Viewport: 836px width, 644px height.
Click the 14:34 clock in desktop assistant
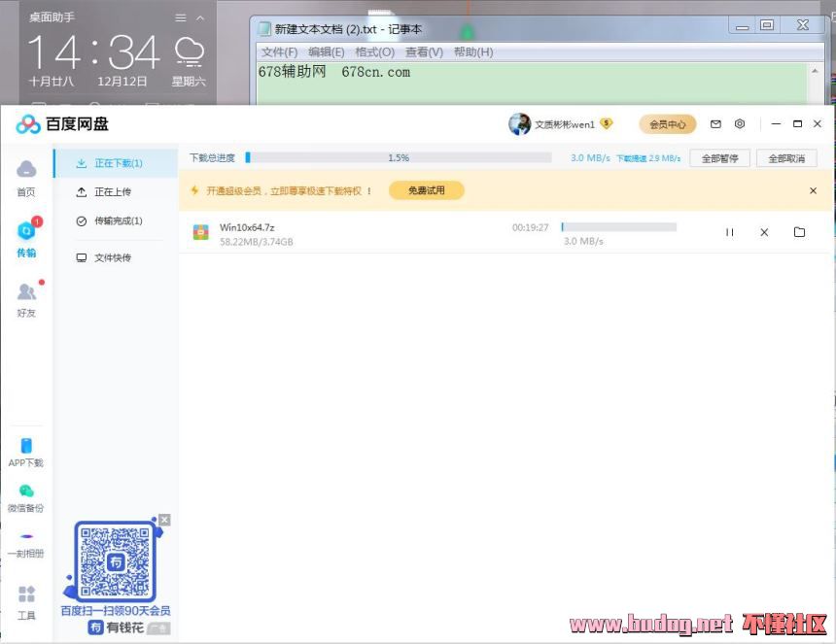(x=94, y=52)
